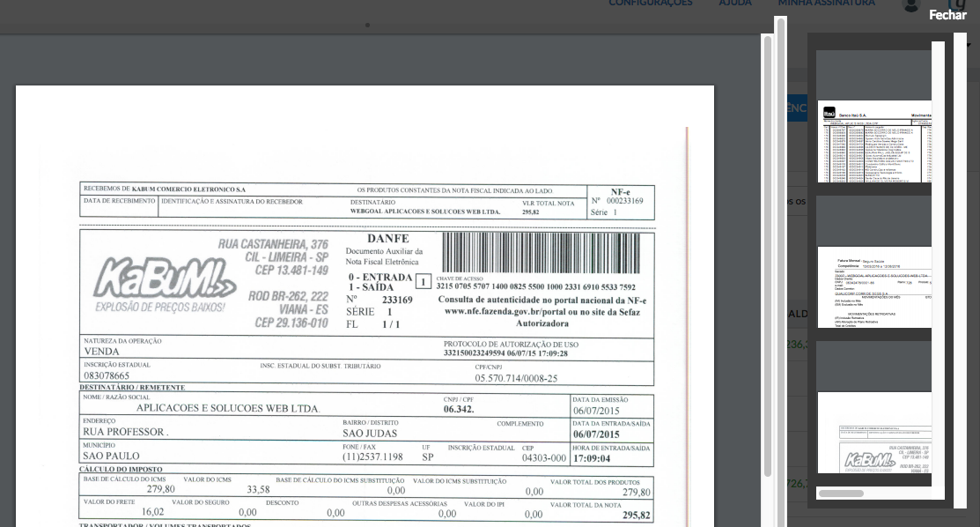
Task: Click the RUA PROFESSOR address text
Action: tap(126, 432)
